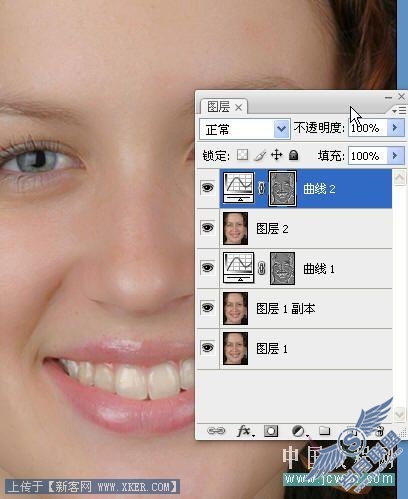Select the 图层 panel tab

tap(223, 107)
